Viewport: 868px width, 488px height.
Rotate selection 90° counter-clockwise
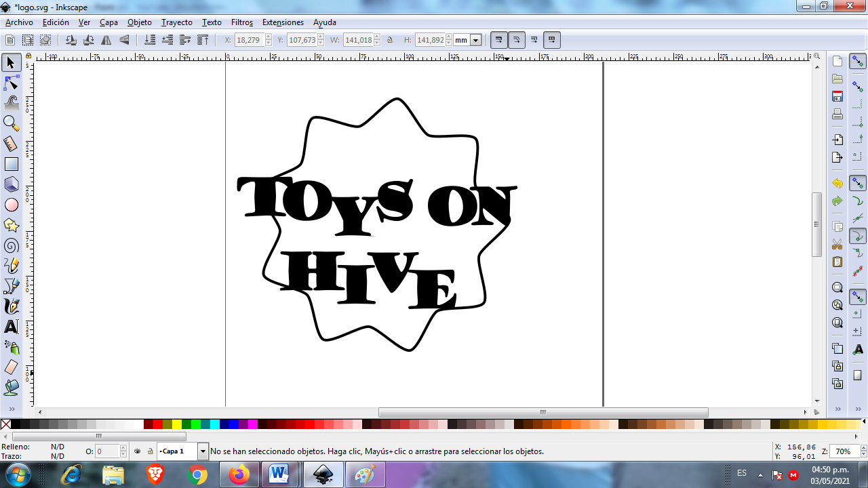click(x=71, y=40)
